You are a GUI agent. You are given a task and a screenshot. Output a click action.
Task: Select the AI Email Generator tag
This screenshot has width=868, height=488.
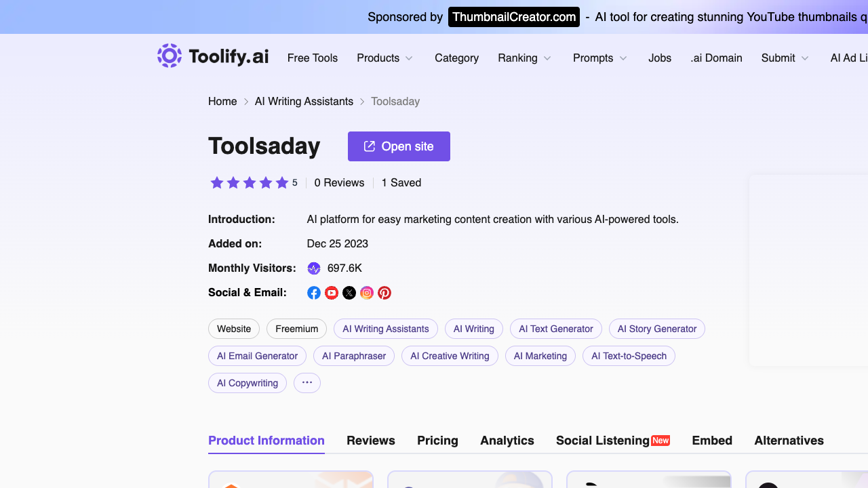click(258, 356)
